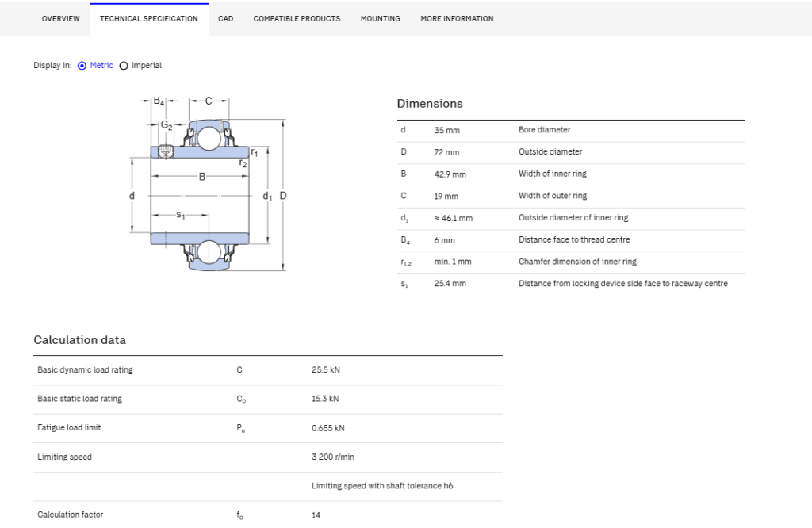Image resolution: width=812 pixels, height=528 pixels.
Task: Click the bearing cross-section diagram
Action: click(208, 184)
